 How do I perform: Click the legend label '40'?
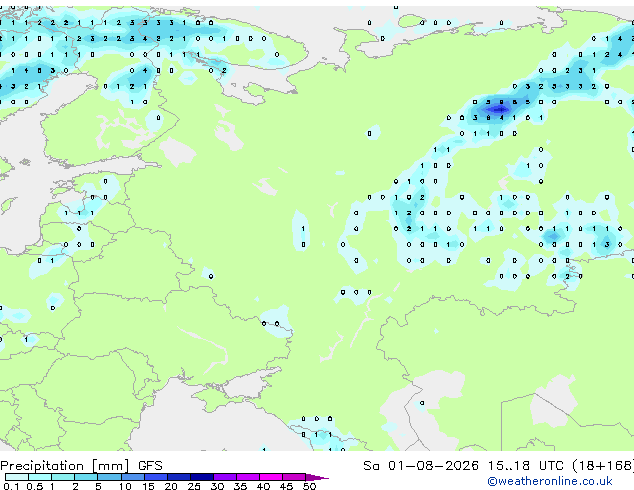pyautogui.click(x=263, y=486)
